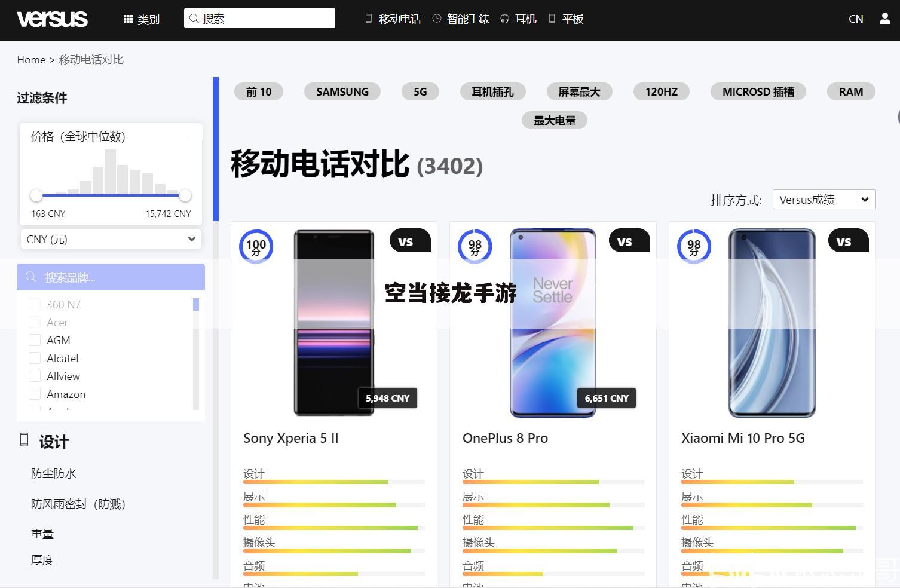The height and width of the screenshot is (588, 900).
Task: Grab the maximum price slider handle
Action: coord(185,195)
